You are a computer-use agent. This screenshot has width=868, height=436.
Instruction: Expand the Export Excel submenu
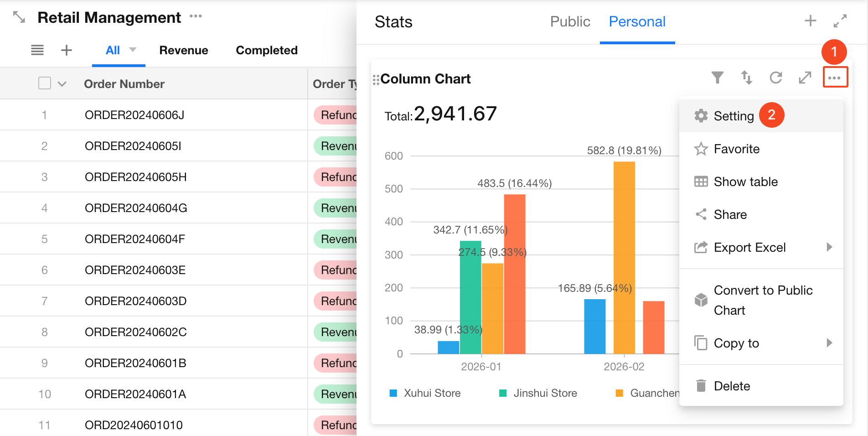pos(829,247)
